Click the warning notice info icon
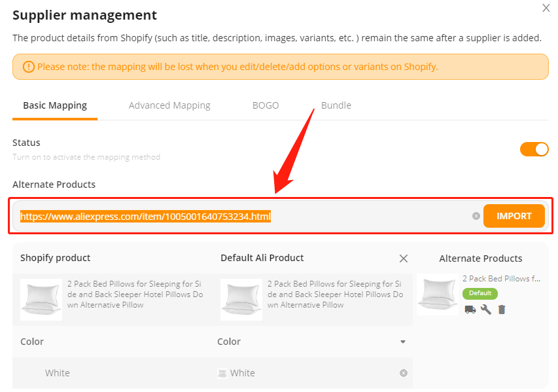 29,67
